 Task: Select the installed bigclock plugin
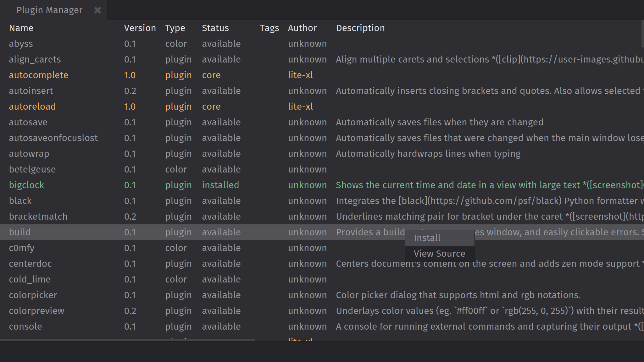pyautogui.click(x=322, y=185)
